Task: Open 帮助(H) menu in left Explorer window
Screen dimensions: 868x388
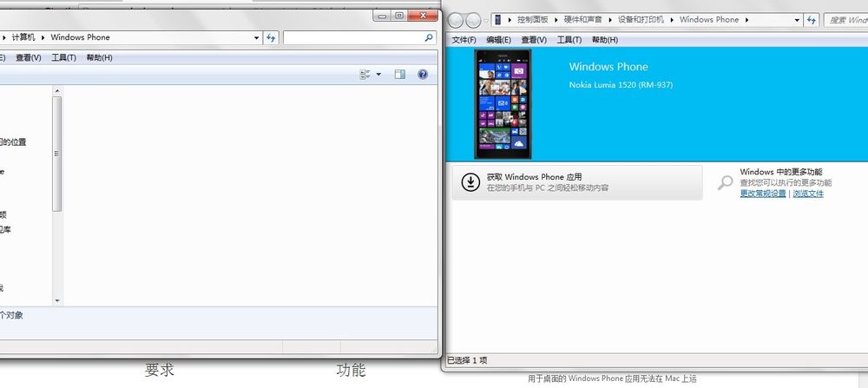Action: pos(99,57)
